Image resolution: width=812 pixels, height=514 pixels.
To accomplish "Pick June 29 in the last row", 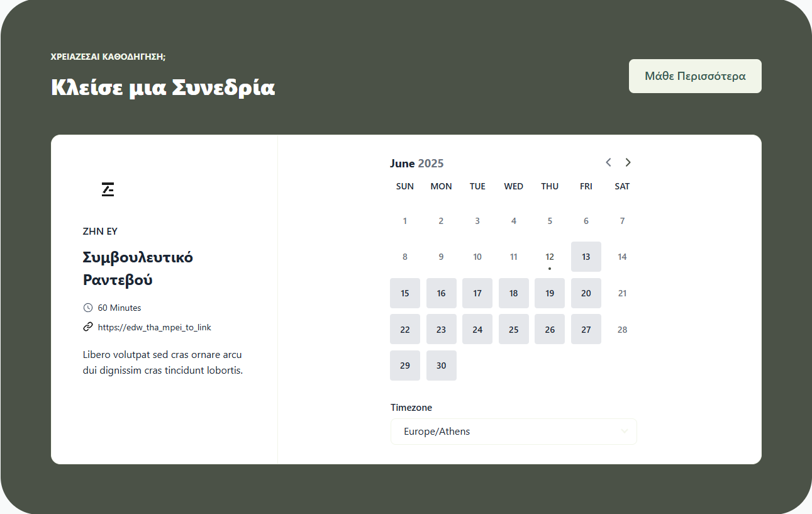I will click(404, 366).
